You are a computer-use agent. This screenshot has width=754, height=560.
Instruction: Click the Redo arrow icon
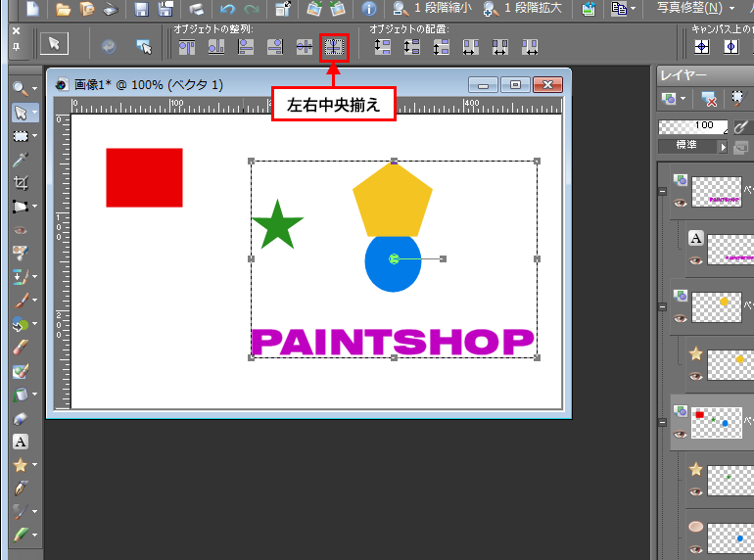252,9
